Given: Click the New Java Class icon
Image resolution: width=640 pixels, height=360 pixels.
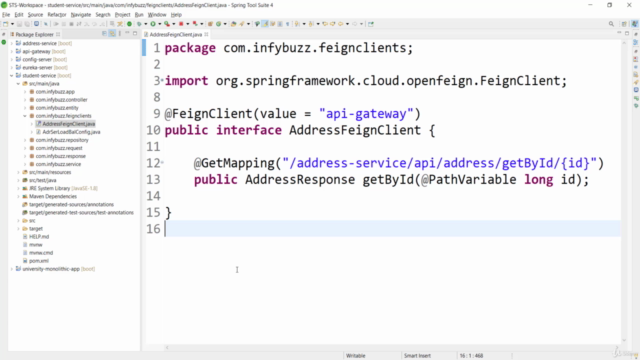Looking at the screenshot, I should [x=218, y=24].
